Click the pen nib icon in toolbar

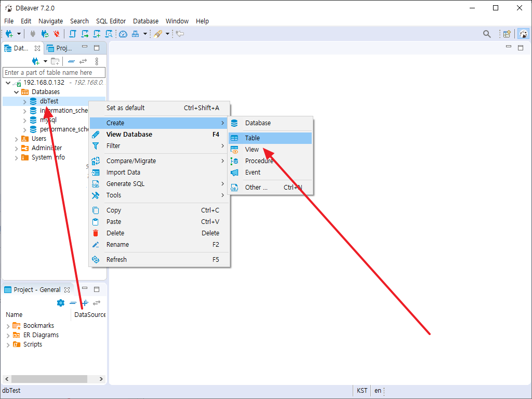(x=158, y=34)
